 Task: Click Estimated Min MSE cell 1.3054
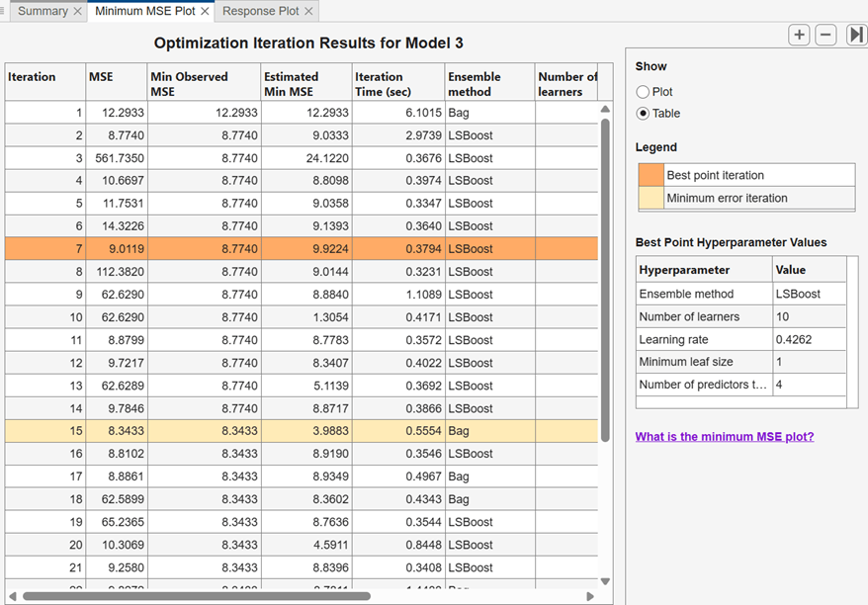306,317
